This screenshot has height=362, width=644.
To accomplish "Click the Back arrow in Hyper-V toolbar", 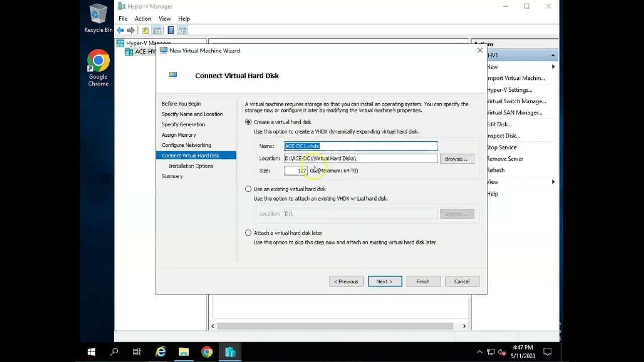I will click(120, 31).
